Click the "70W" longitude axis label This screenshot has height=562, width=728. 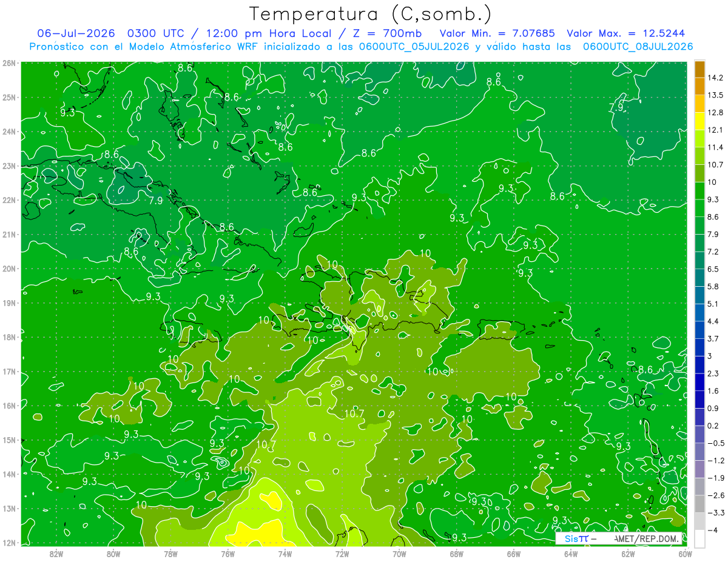pyautogui.click(x=399, y=554)
